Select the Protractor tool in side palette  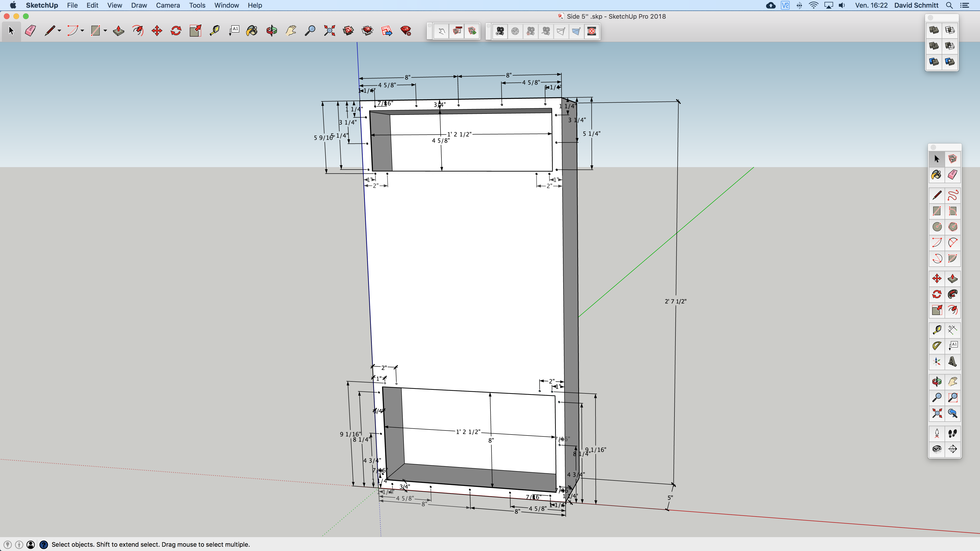[937, 346]
